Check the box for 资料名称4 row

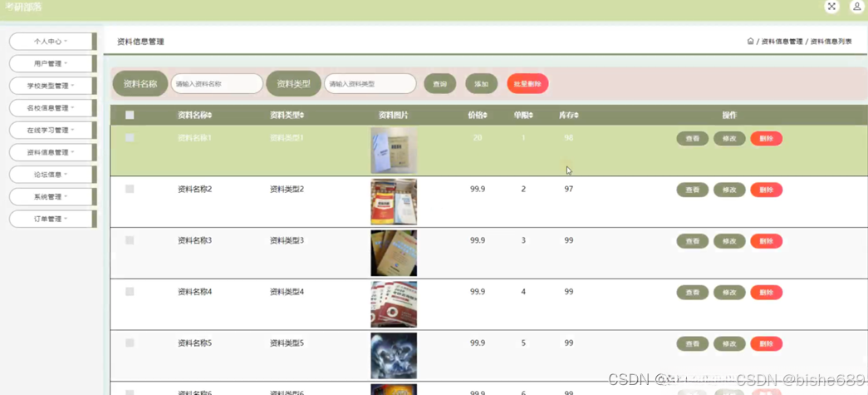pos(130,291)
